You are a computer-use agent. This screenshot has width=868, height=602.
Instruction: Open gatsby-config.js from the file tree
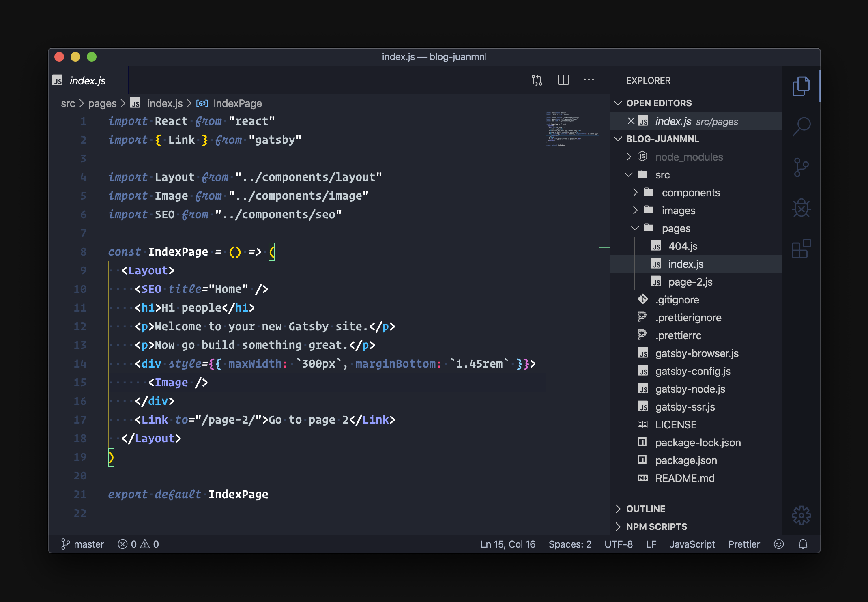coord(693,371)
